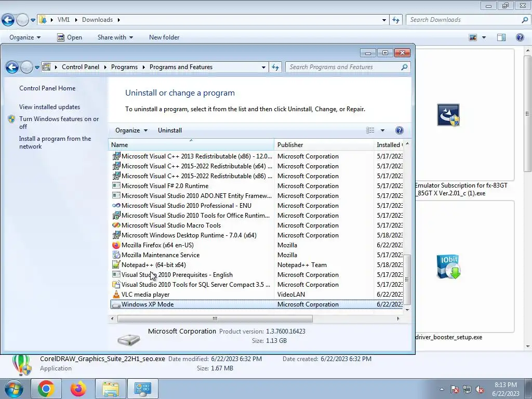Click the scroll right arrow of program list

(398, 318)
